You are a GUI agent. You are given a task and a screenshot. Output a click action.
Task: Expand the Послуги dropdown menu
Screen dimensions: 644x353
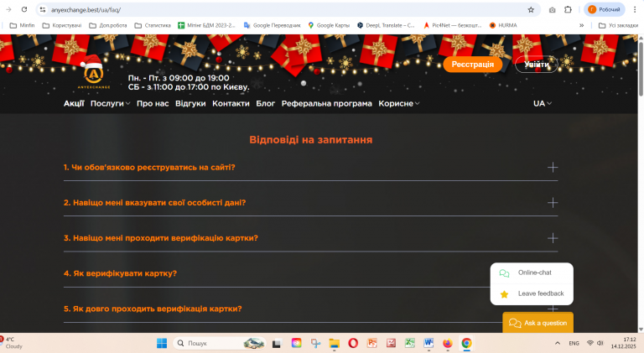point(110,103)
